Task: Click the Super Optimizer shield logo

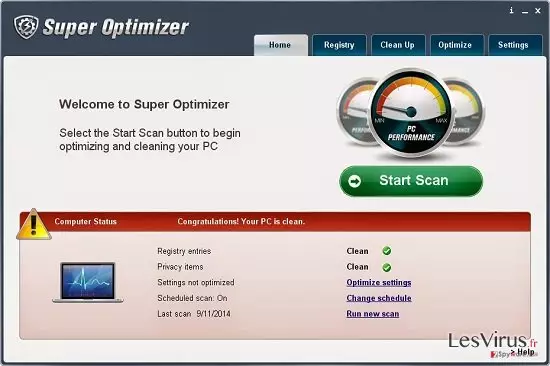Action: pos(26,27)
